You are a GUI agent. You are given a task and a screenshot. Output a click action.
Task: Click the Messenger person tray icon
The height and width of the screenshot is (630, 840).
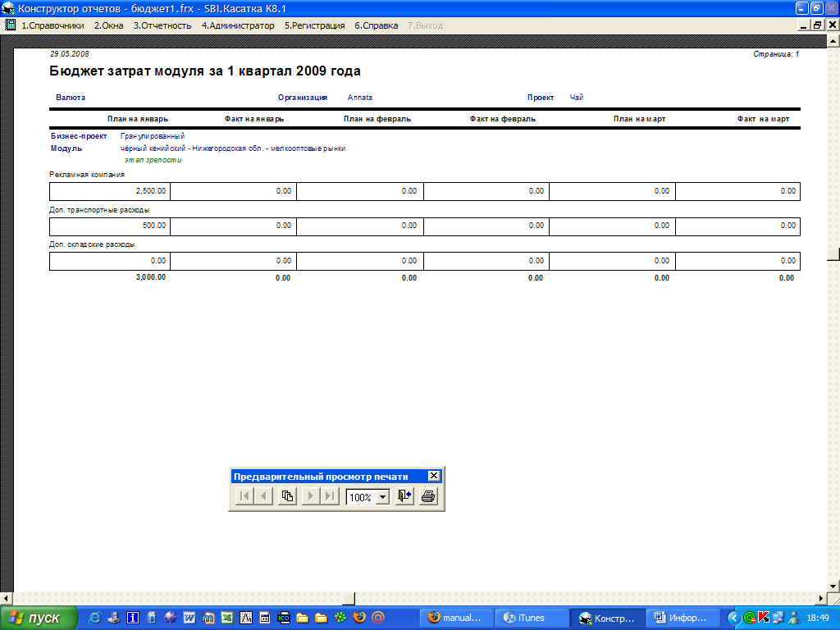794,618
